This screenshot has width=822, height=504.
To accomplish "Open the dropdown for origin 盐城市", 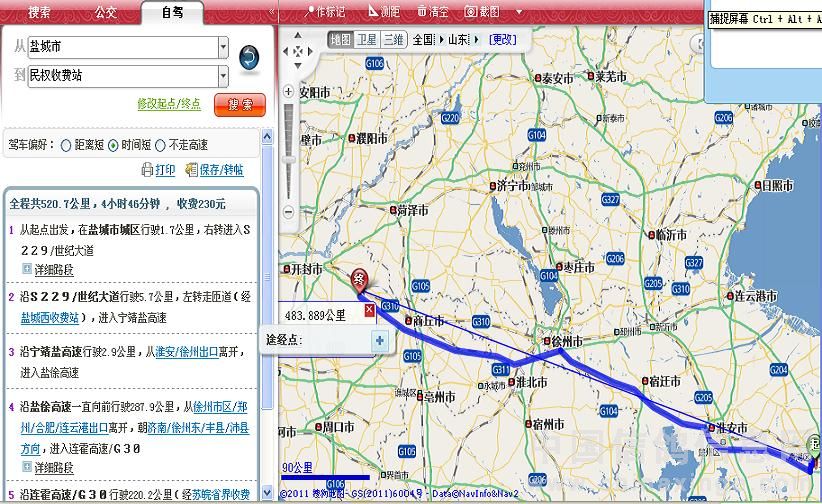I will [x=223, y=47].
